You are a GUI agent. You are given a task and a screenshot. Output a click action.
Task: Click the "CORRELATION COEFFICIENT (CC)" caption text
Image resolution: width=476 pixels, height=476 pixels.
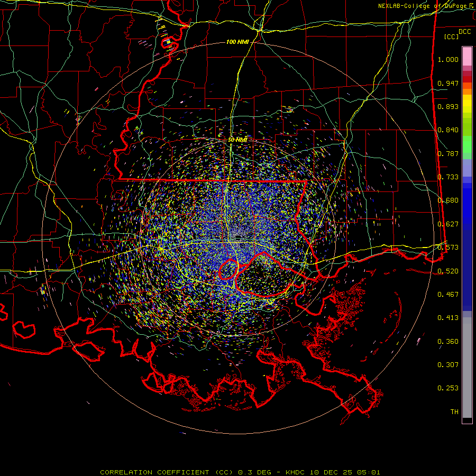167,472
